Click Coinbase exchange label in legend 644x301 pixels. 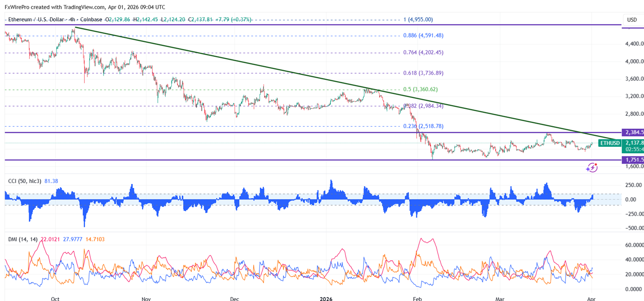[x=92, y=19]
